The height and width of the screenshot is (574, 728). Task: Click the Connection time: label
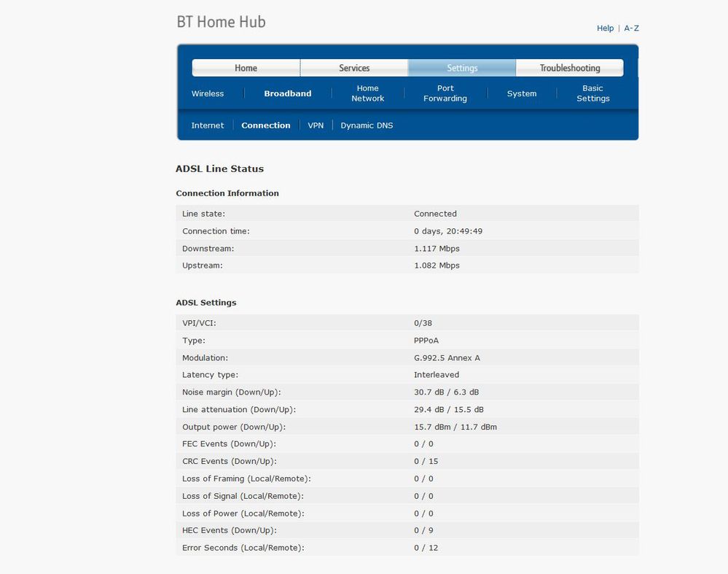point(216,231)
